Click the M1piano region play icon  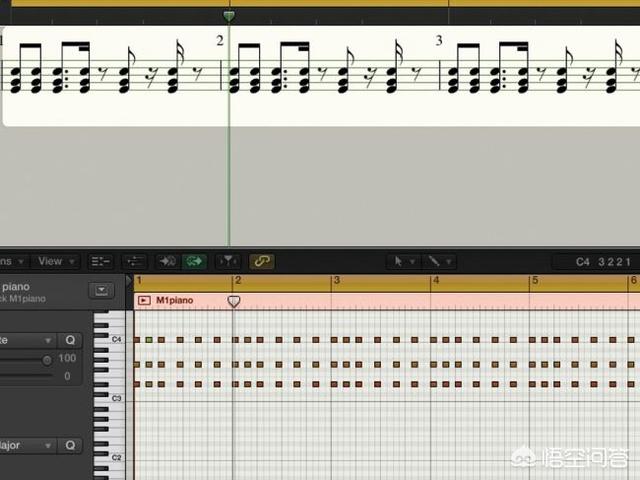pos(144,300)
